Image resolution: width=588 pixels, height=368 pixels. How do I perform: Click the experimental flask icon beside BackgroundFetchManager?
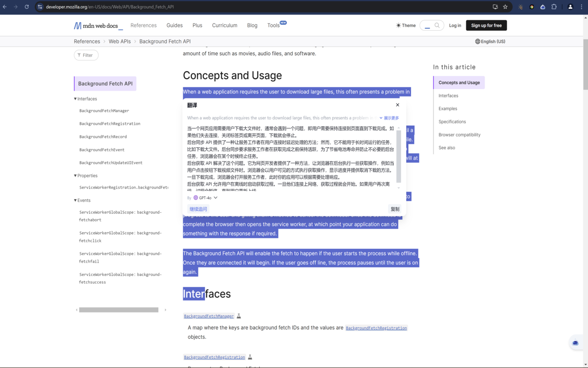pyautogui.click(x=239, y=316)
